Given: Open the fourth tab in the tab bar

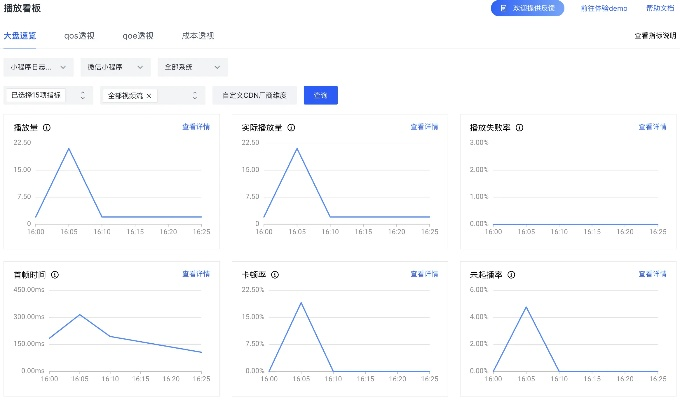Looking at the screenshot, I should coord(198,35).
